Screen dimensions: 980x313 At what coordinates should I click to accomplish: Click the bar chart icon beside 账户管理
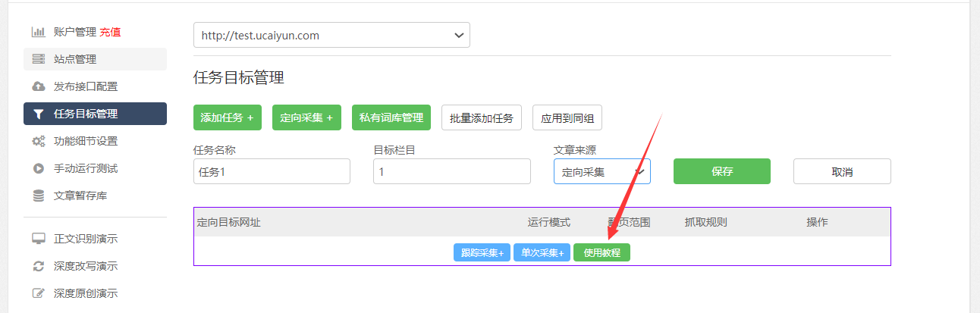coord(38,32)
